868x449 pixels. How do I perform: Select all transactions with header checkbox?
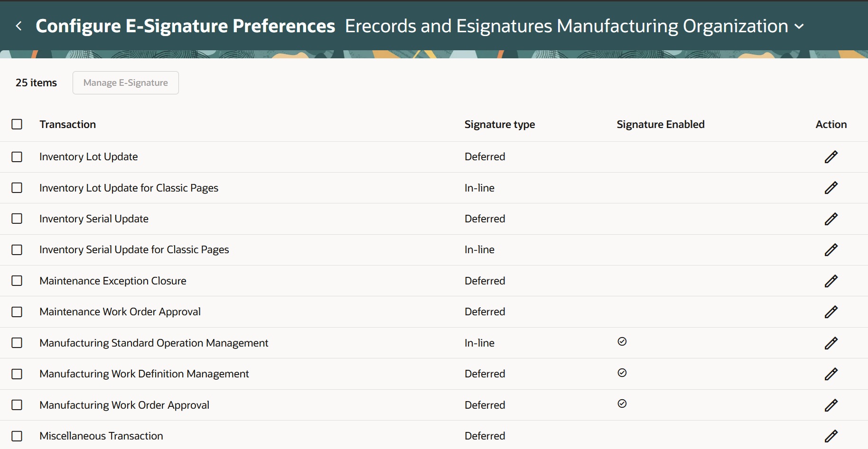click(x=17, y=124)
